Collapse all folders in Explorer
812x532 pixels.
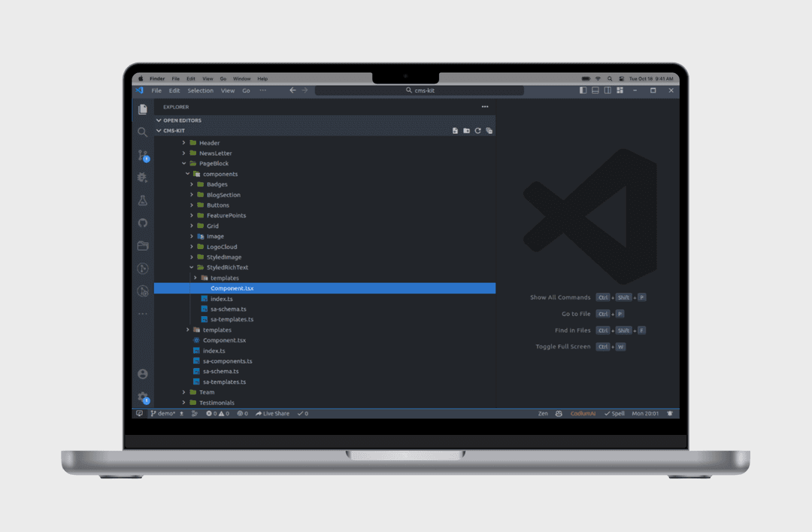[489, 131]
